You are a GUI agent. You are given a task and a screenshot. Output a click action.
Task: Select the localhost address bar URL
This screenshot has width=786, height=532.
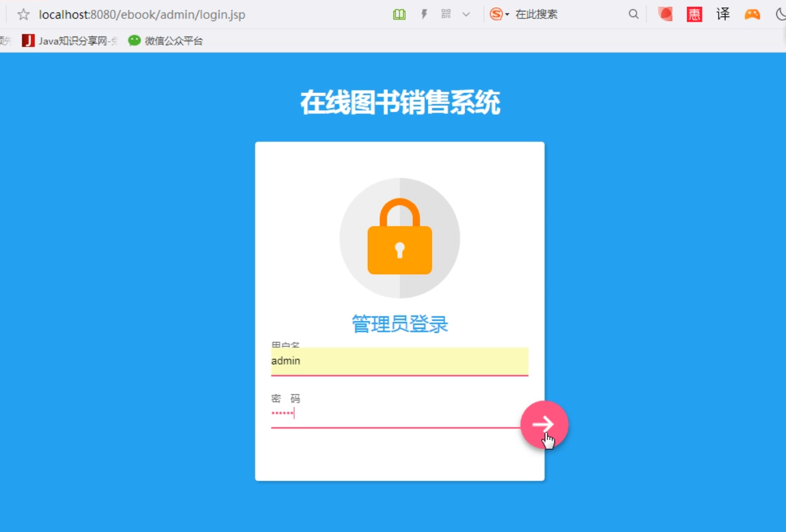click(142, 14)
